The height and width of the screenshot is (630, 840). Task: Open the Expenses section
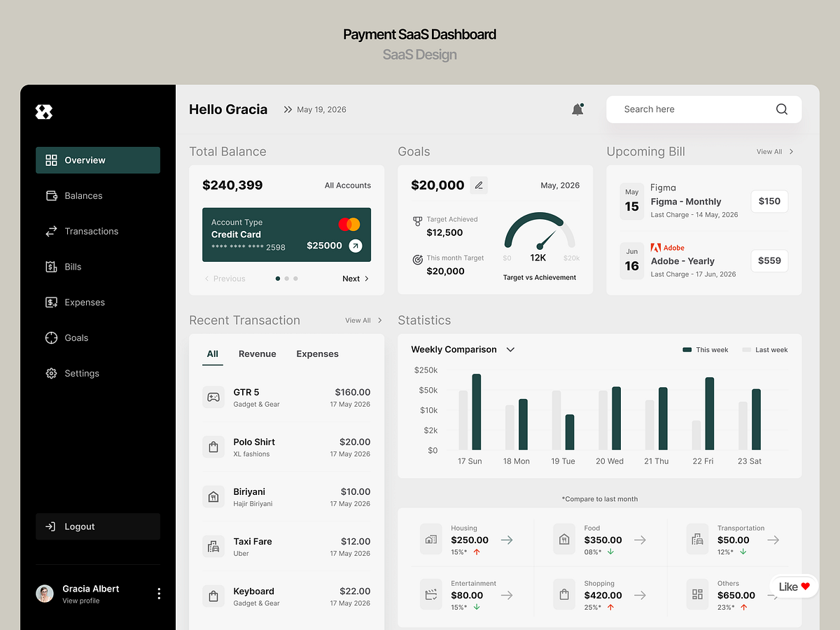click(51, 302)
